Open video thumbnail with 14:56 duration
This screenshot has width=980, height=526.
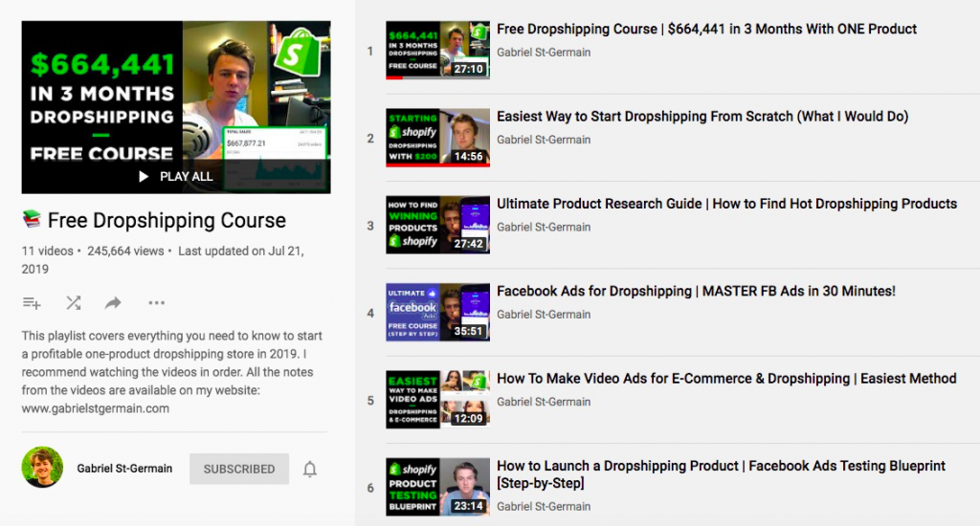click(437, 138)
